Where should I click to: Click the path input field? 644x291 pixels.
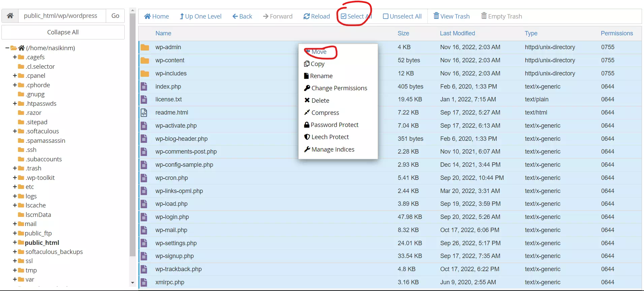click(62, 16)
